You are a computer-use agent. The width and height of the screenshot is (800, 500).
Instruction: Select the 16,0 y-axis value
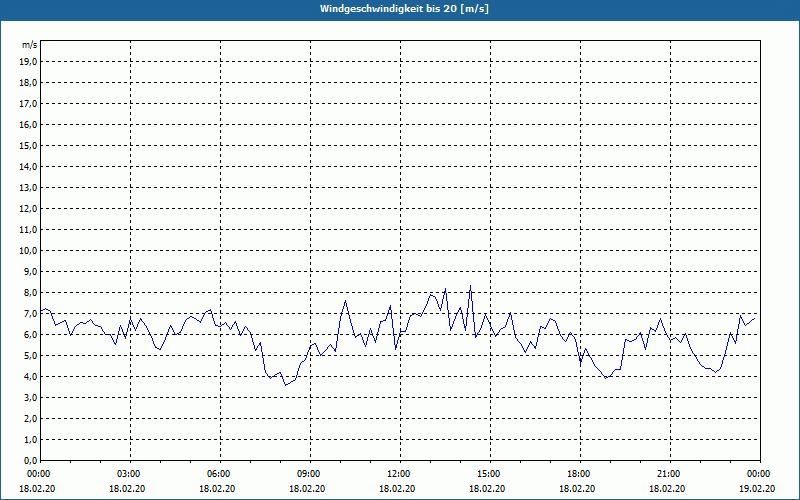point(29,124)
